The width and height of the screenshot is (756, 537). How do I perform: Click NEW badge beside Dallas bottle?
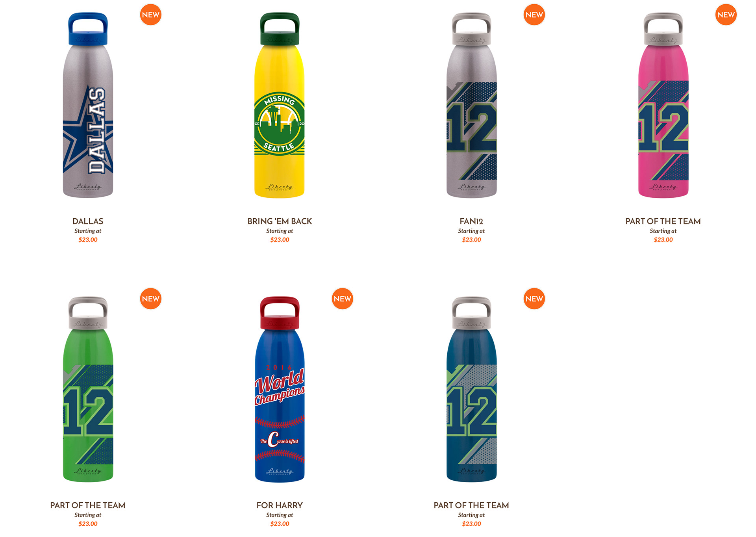click(x=151, y=15)
